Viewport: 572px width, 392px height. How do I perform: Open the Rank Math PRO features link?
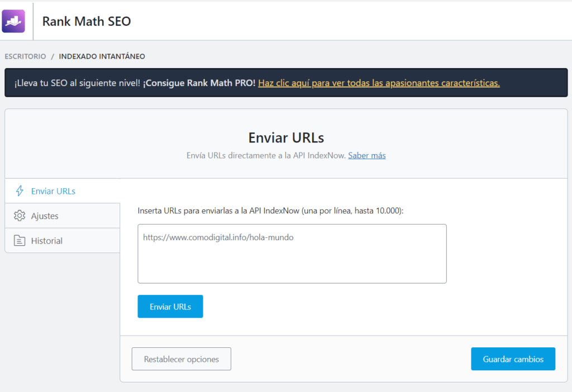[x=379, y=83]
